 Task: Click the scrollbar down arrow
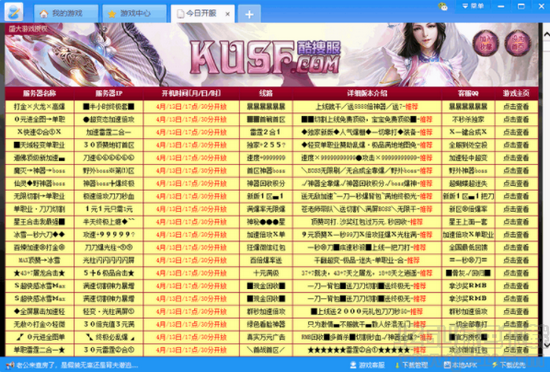[x=546, y=345]
